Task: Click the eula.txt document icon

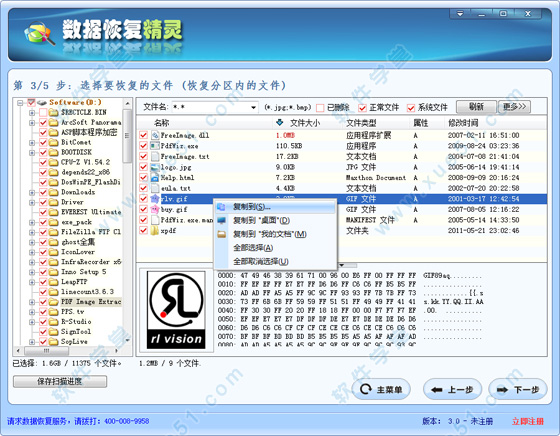Action: click(x=155, y=188)
